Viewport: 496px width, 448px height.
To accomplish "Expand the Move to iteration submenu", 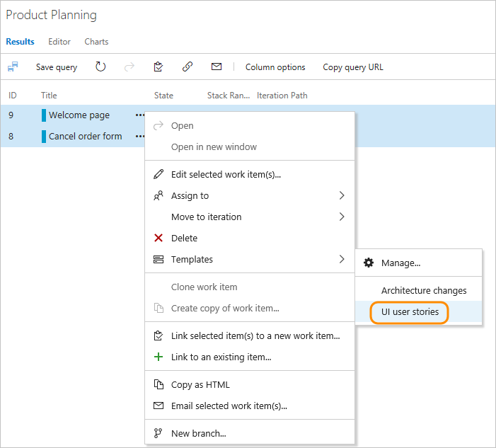I will pyautogui.click(x=342, y=217).
